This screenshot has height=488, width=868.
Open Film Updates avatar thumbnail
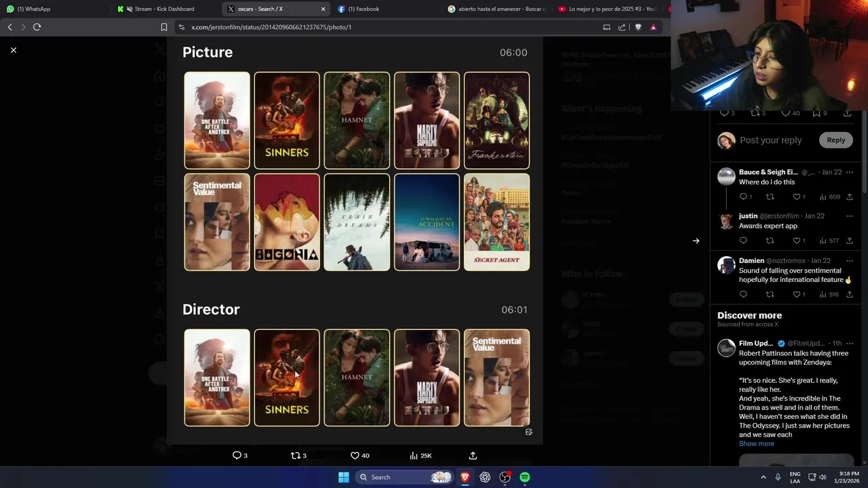(726, 348)
